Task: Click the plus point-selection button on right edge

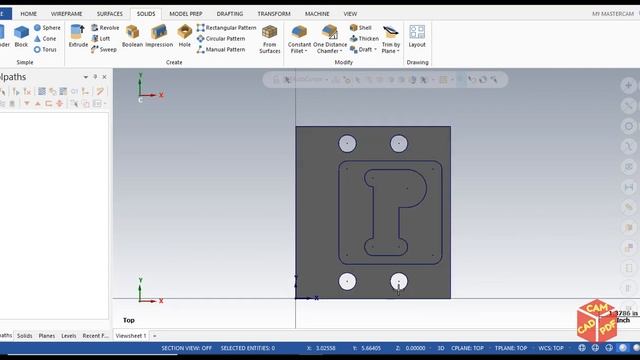Action: click(628, 85)
